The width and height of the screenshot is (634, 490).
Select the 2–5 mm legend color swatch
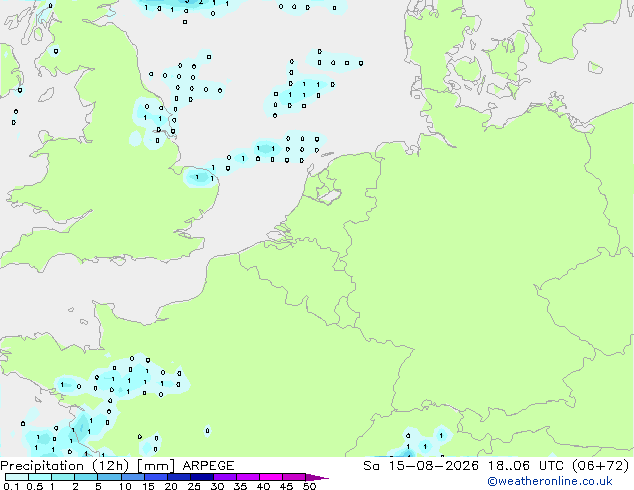[86, 477]
